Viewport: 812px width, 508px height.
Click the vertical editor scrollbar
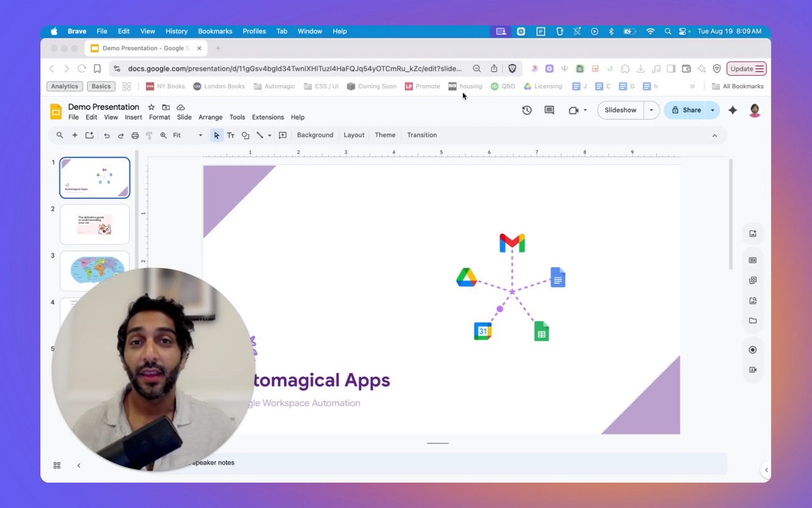(x=731, y=214)
